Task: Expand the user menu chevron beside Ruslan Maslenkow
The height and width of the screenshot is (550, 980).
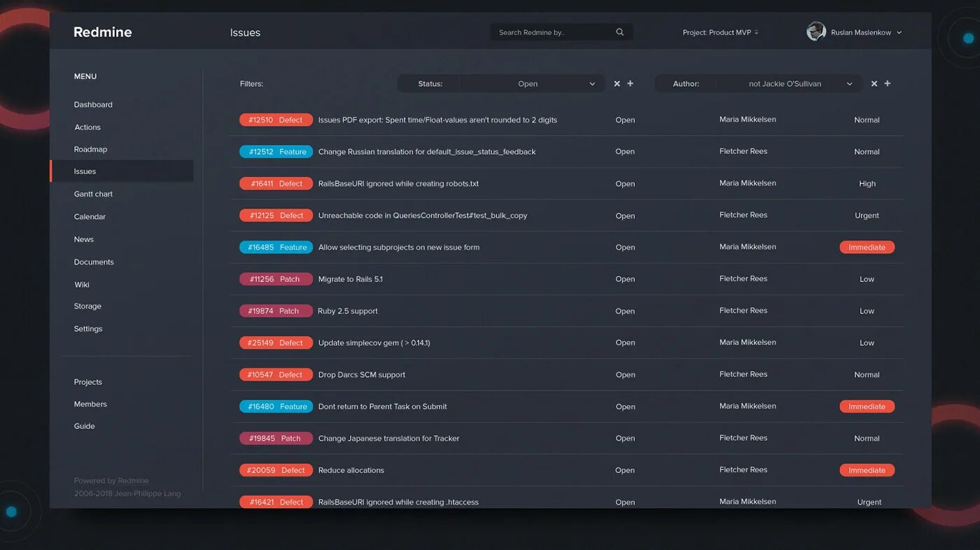Action: (899, 32)
